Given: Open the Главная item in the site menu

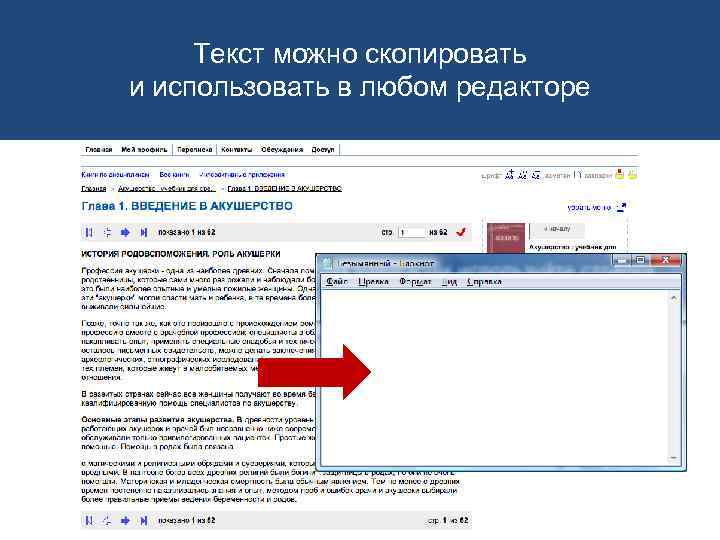Looking at the screenshot, I should click(x=99, y=150).
